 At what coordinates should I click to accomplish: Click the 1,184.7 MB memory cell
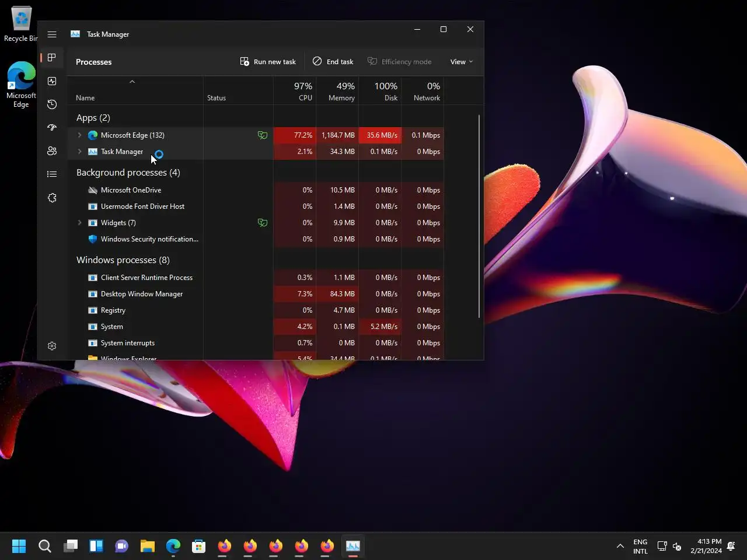(337, 135)
